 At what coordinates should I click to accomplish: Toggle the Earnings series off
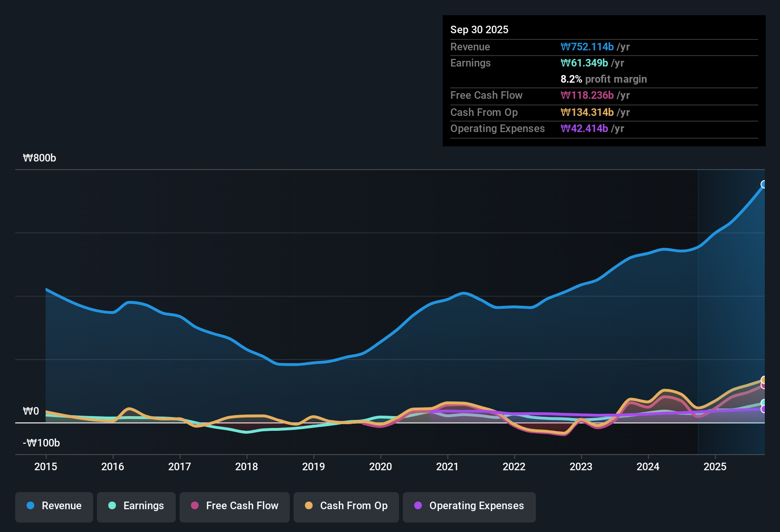[136, 506]
